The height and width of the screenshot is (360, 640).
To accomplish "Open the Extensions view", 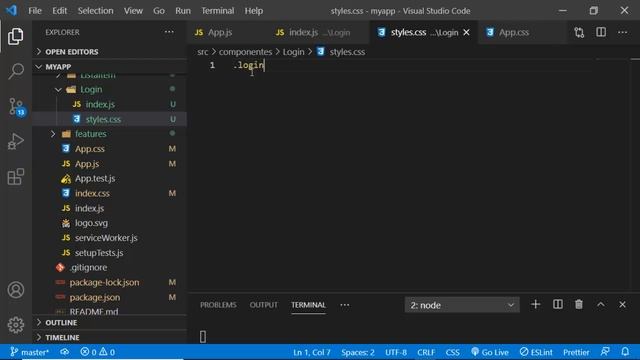I will click(16, 177).
